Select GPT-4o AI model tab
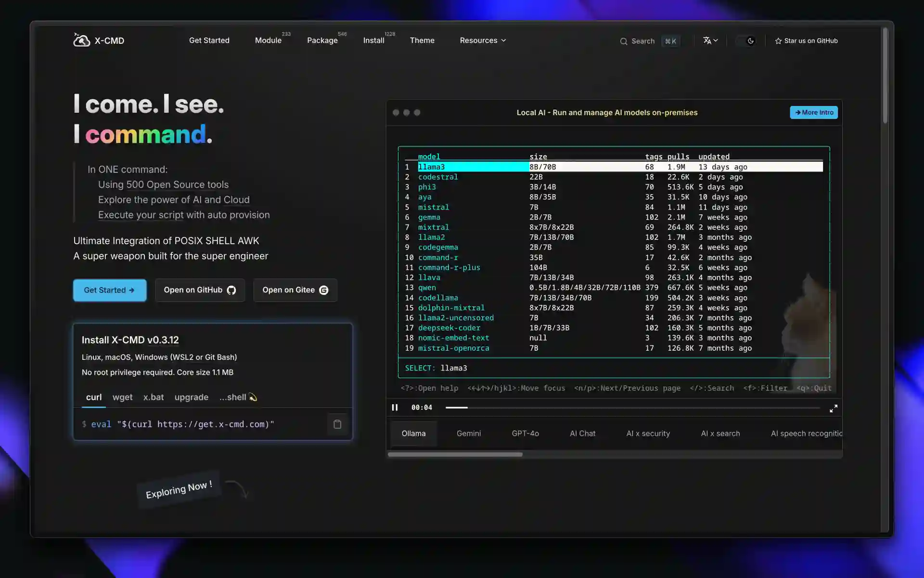 [x=526, y=433]
